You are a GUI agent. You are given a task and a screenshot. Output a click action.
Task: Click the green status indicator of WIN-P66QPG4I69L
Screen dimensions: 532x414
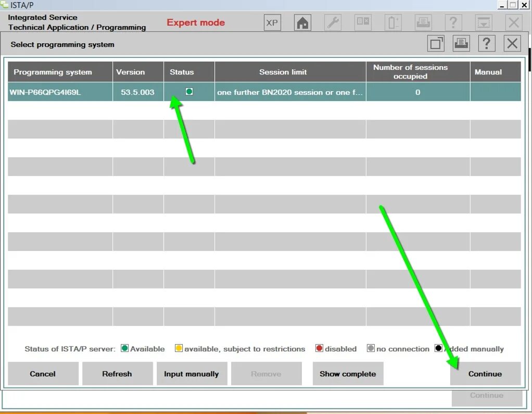[x=189, y=91]
